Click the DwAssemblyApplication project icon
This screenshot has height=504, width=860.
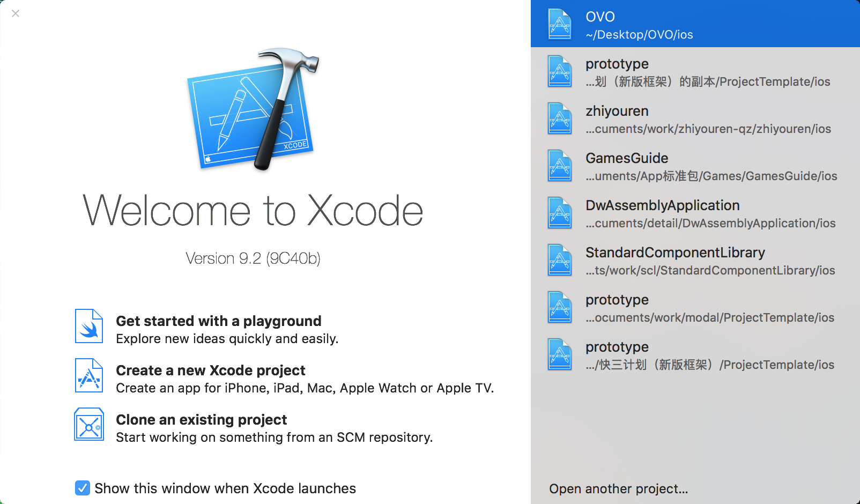559,213
